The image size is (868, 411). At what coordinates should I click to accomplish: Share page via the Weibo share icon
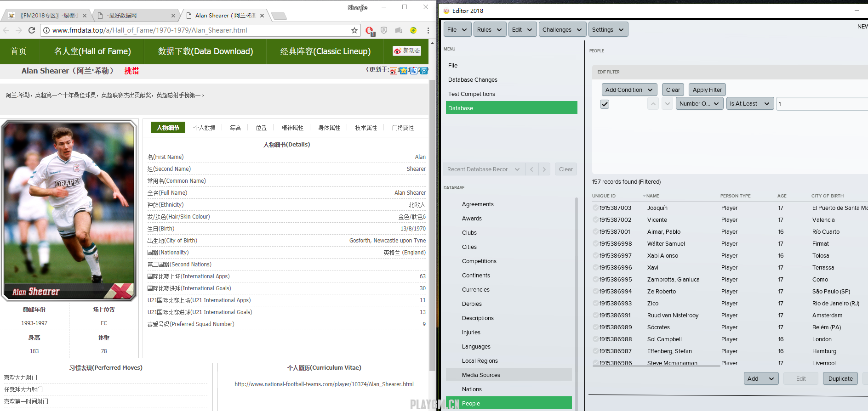coord(394,71)
